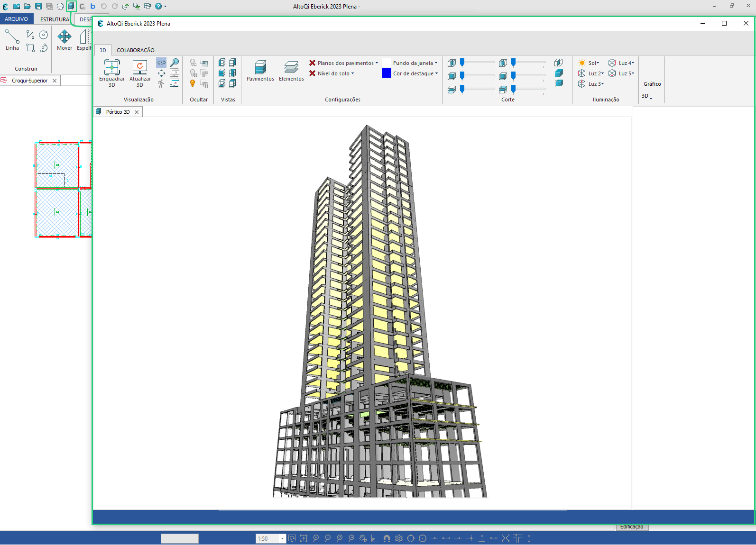Expand the Luz 3 dropdown
The image size is (756, 545).
[x=602, y=84]
